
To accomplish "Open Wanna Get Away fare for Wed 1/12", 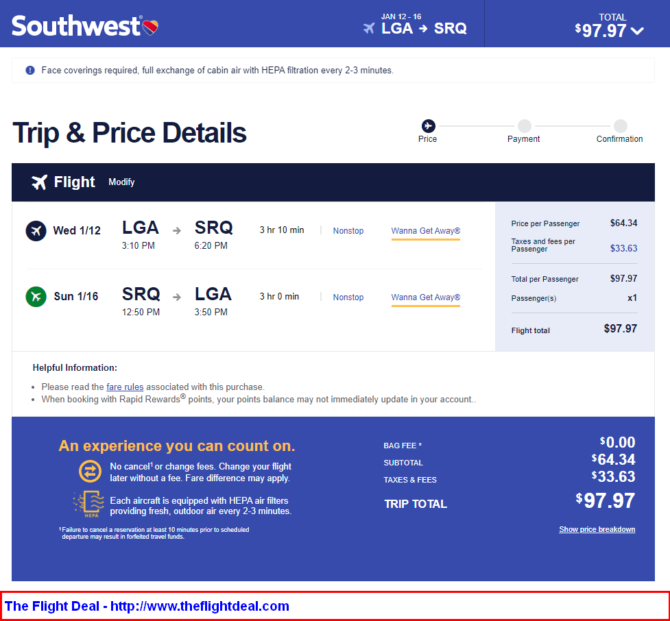I will 426,231.
